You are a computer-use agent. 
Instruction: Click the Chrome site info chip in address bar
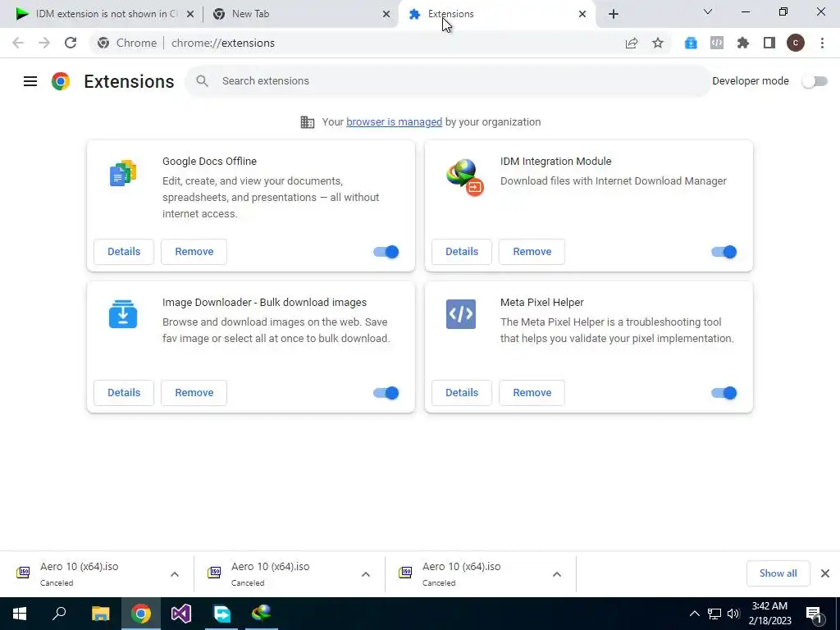(127, 43)
